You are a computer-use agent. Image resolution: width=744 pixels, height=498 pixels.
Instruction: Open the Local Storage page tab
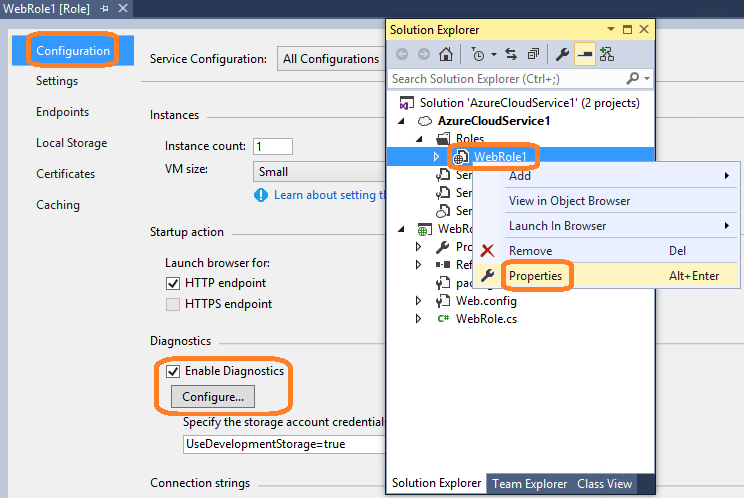tap(72, 143)
